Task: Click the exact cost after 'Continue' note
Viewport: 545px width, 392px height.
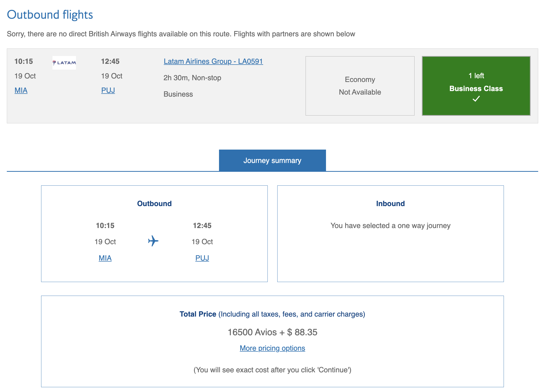Action: [x=272, y=370]
